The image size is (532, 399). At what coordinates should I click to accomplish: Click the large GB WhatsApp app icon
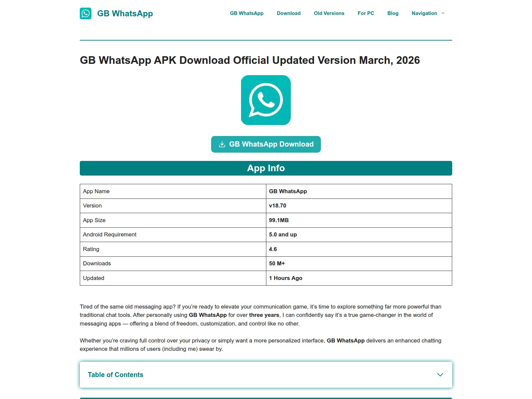coord(266,100)
